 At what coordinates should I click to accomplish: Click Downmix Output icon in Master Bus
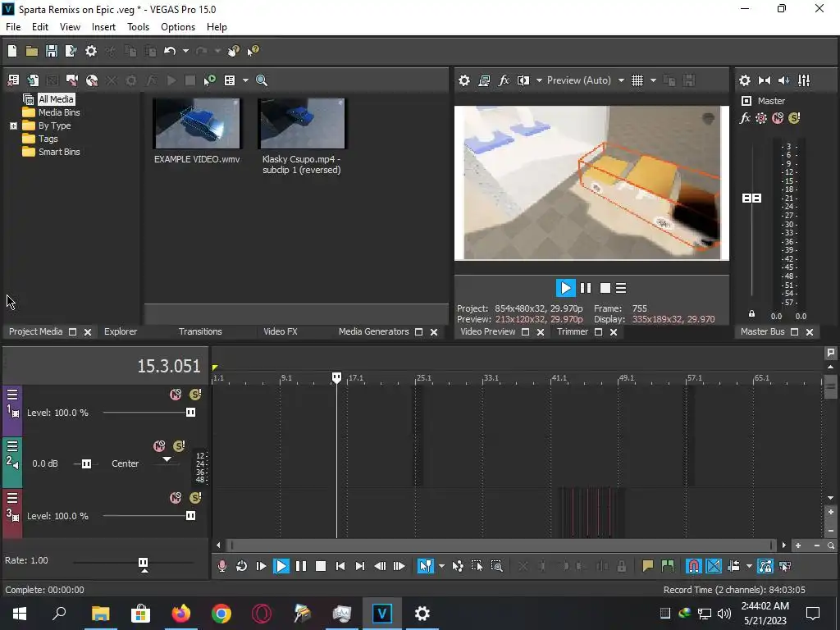tap(765, 80)
